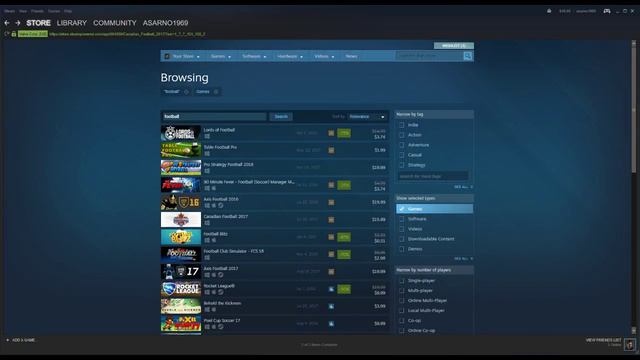Switch to the STORE tab
This screenshot has width=640, height=360.
tap(38, 23)
